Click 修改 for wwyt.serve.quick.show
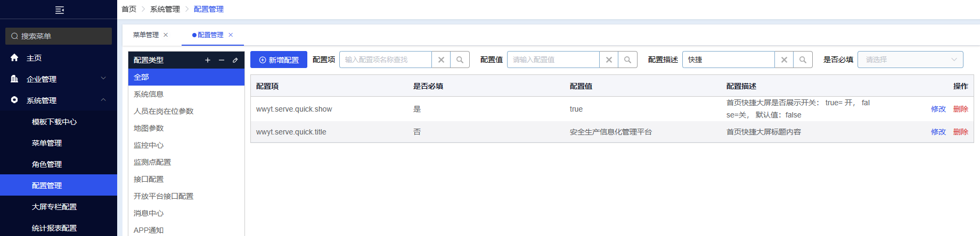Viewport: 980px width, 236px height. tap(938, 109)
